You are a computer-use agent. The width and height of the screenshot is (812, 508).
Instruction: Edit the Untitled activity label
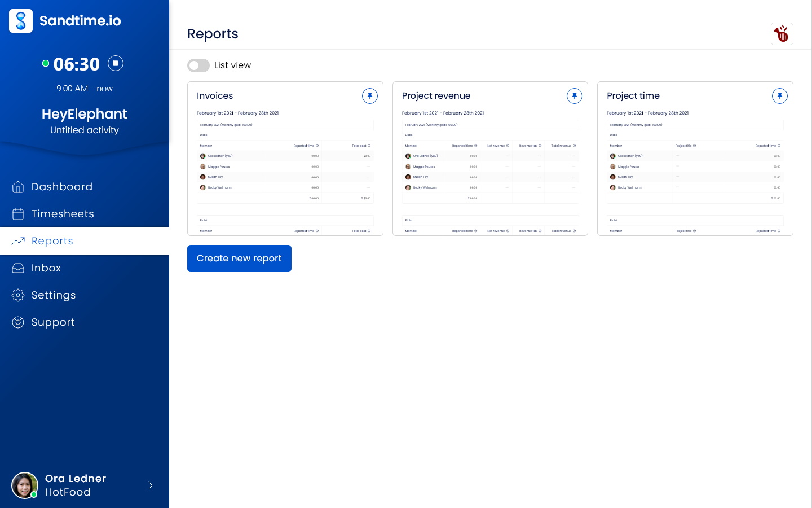85,130
